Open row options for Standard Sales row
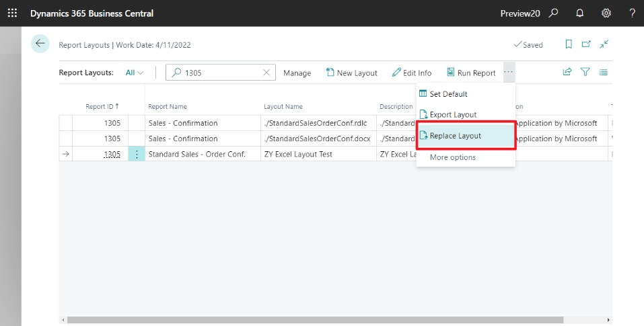 (137, 154)
